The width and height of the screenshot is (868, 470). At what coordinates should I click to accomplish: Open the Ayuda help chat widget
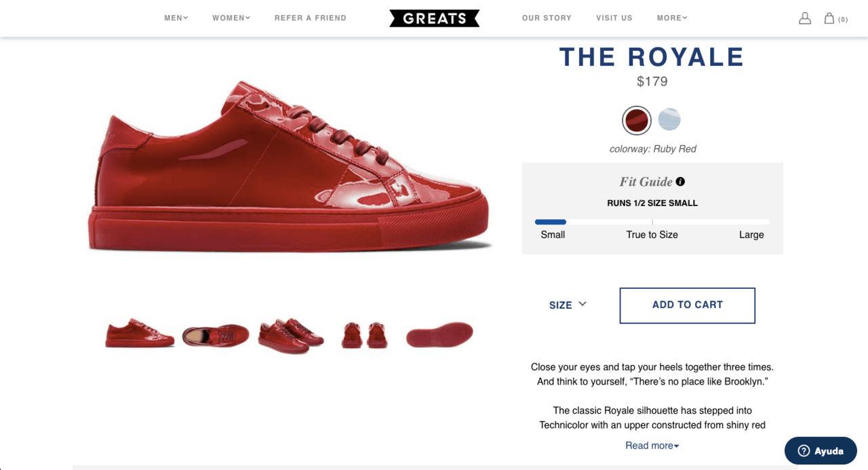click(821, 451)
